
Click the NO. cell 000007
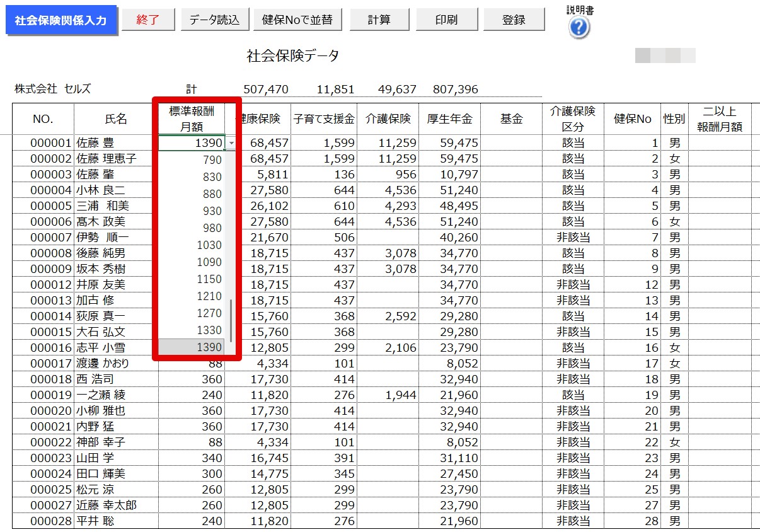[x=43, y=238]
